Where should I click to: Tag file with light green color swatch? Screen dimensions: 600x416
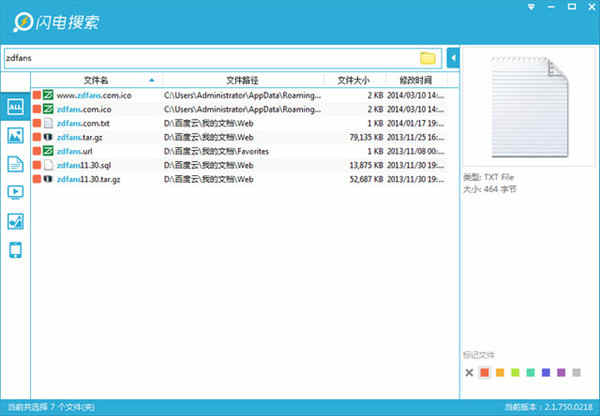coord(515,372)
